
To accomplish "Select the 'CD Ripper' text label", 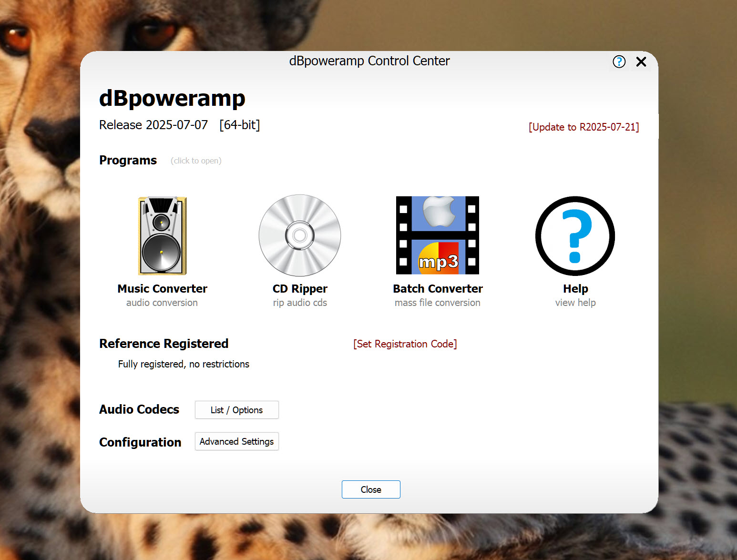I will [x=300, y=289].
